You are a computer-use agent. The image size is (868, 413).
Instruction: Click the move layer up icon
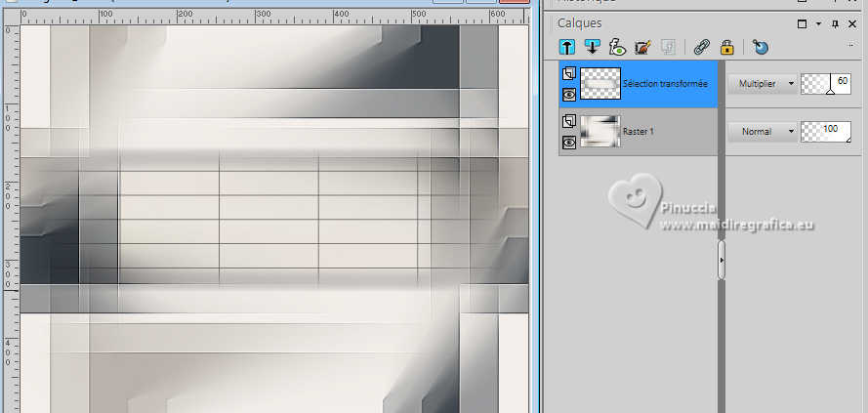[567, 48]
